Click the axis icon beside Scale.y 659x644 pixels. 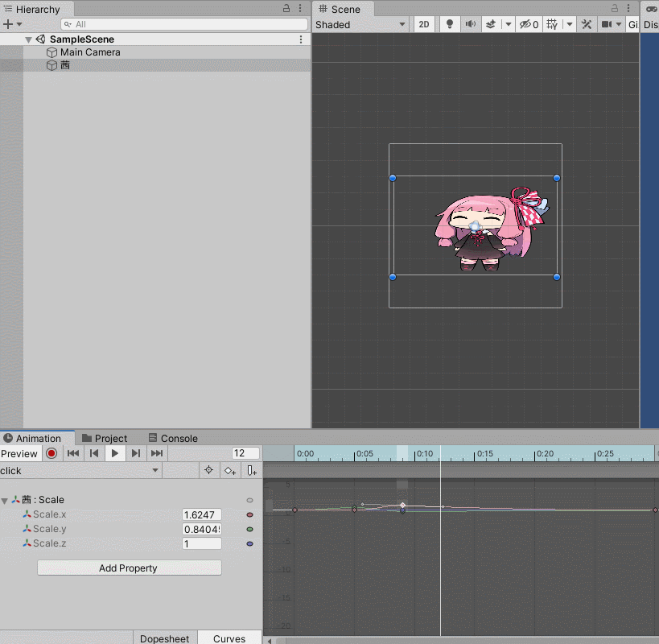27,529
